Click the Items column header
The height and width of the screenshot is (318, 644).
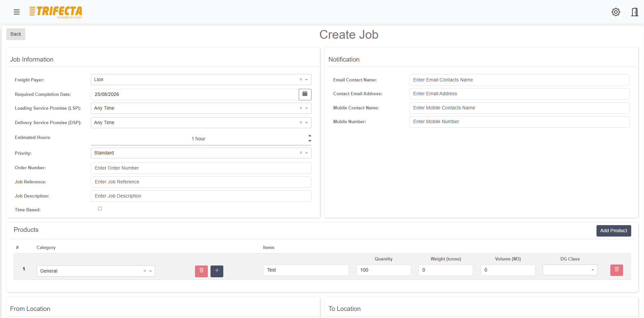(x=268, y=247)
